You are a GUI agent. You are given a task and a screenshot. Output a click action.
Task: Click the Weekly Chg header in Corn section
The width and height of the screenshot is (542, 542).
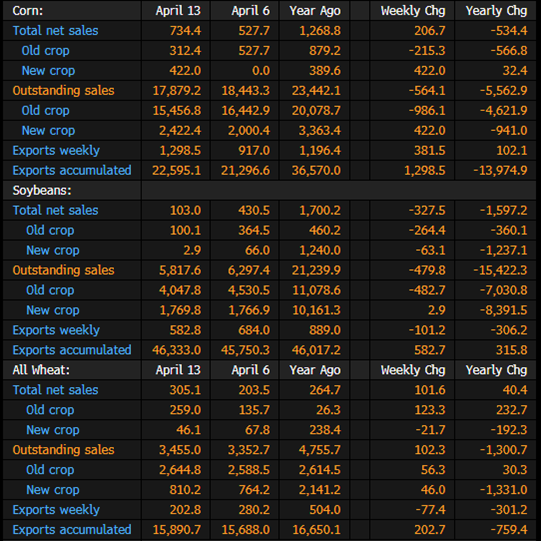click(413, 11)
